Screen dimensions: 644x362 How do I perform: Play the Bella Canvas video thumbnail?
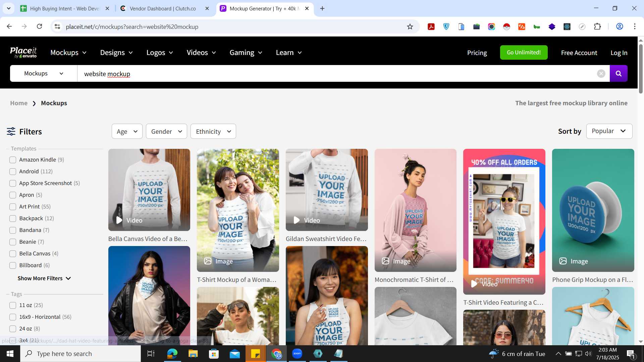point(149,190)
